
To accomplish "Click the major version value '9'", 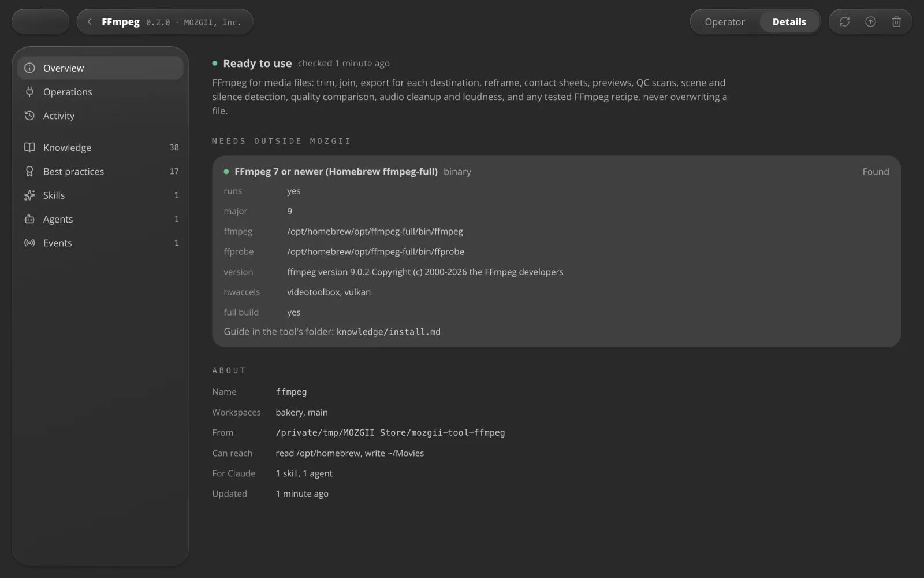I will [289, 211].
